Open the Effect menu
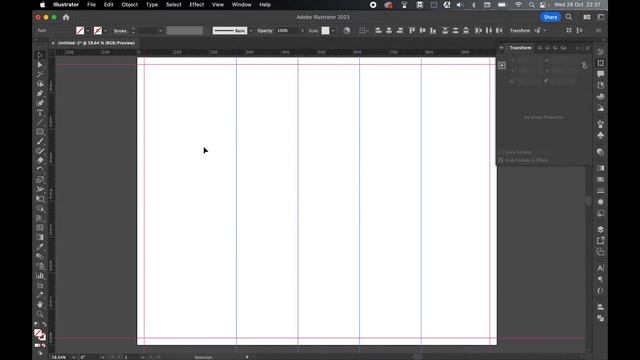640x360 pixels. (196, 5)
